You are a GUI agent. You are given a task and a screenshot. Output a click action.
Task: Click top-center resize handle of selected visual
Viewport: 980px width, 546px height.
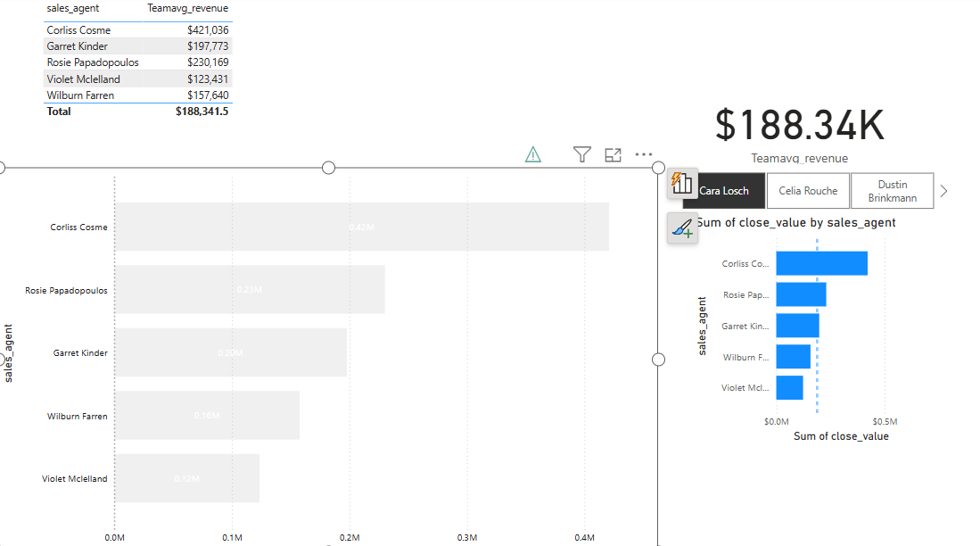pyautogui.click(x=328, y=168)
